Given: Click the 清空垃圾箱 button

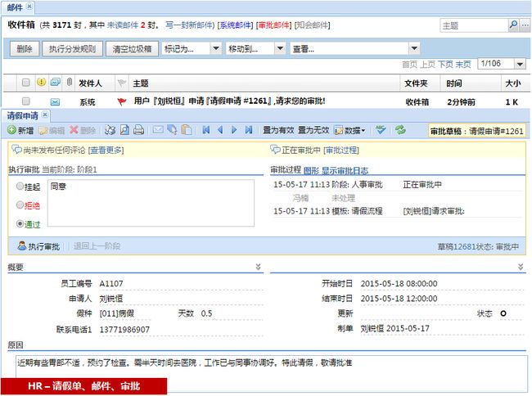Looking at the screenshot, I should (132, 49).
